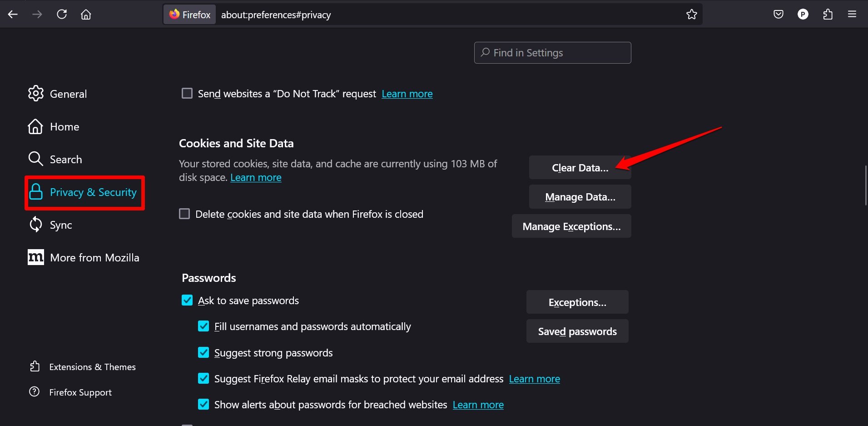Bookmark this page with the star
This screenshot has width=868, height=426.
click(x=691, y=15)
